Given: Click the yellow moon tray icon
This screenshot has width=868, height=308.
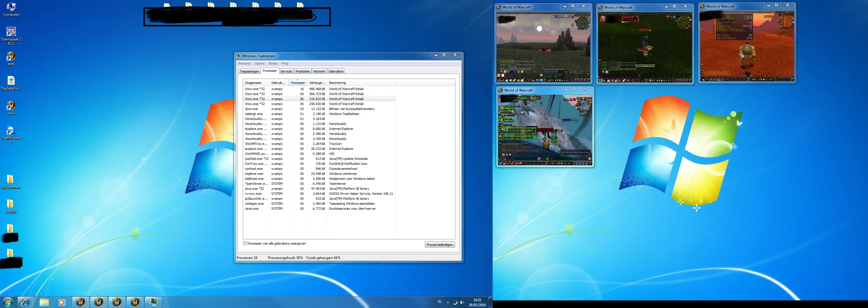Looking at the screenshot, I should [455, 302].
